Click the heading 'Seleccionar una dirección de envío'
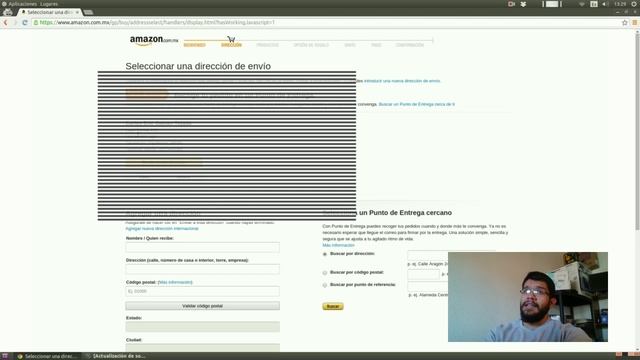The height and width of the screenshot is (360, 640). point(198,66)
